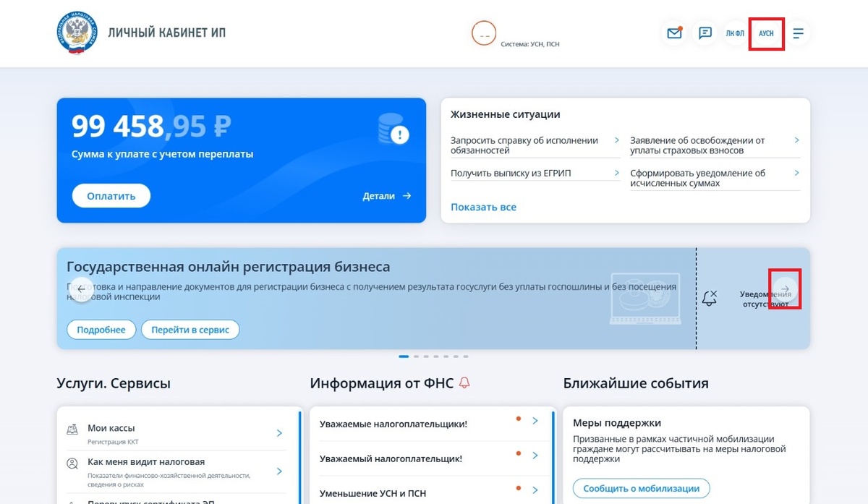The height and width of the screenshot is (504, 868).
Task: Click Перейти в сервис button
Action: (190, 330)
